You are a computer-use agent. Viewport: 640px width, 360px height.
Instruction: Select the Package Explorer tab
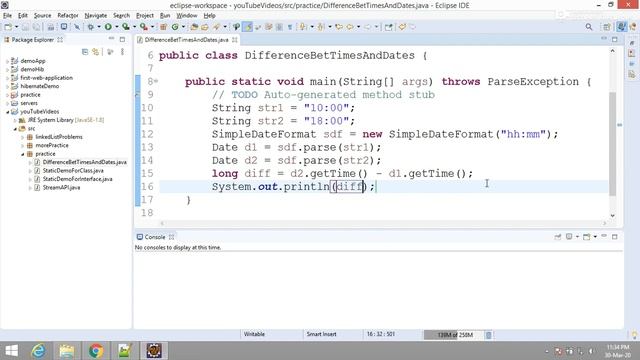[33, 40]
